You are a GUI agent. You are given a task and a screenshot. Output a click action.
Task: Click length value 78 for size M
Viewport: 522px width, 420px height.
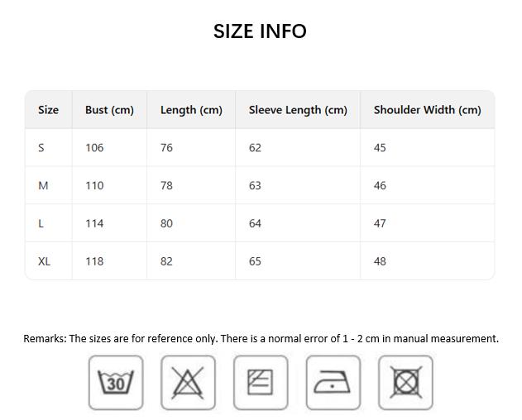(166, 186)
